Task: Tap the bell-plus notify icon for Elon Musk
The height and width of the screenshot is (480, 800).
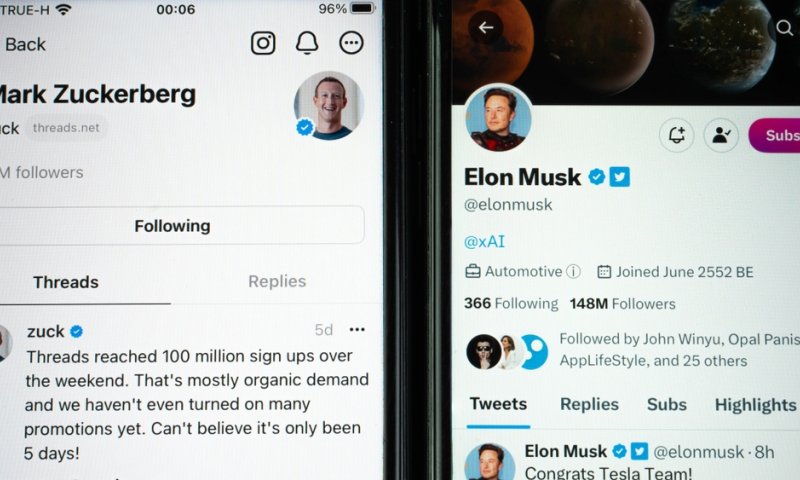Action: pos(677,135)
